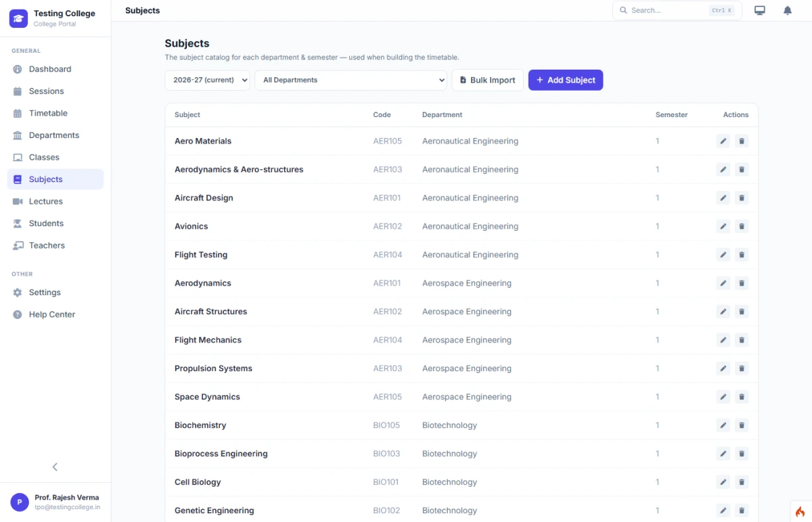812x522 pixels.
Task: Click the Department column header
Action: (443, 115)
